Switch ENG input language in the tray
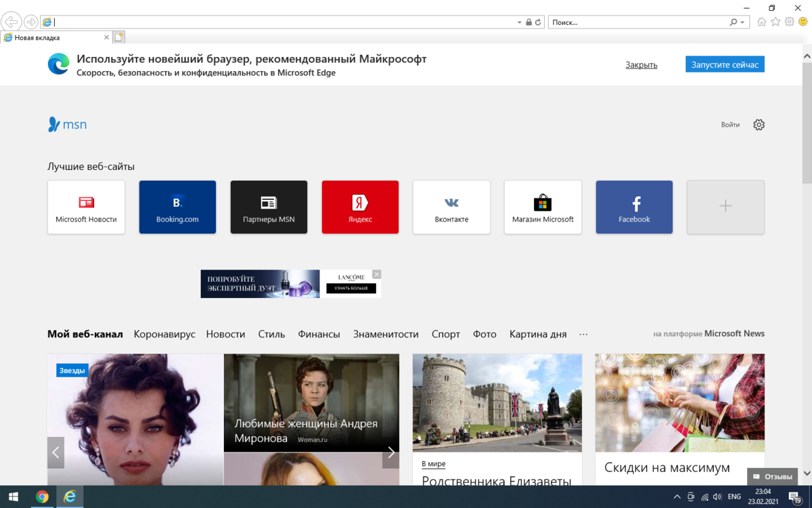This screenshot has width=812, height=508. coord(734,496)
